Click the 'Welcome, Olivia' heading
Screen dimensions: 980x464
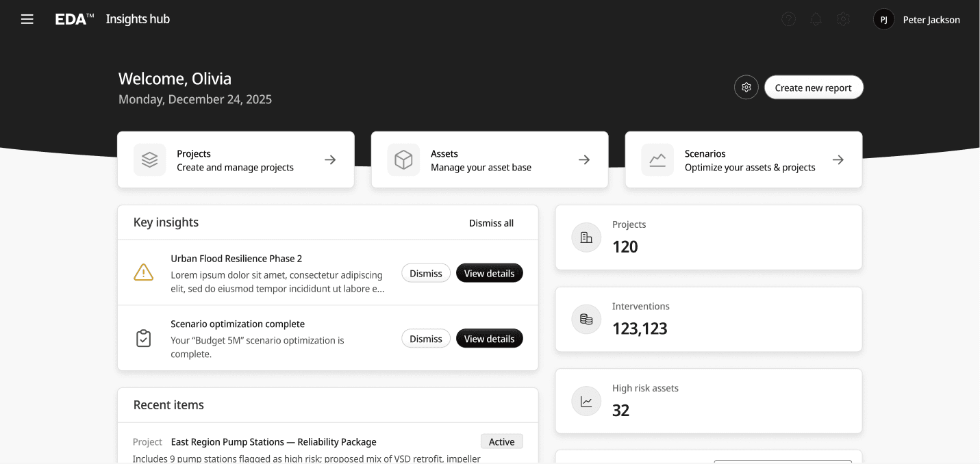coord(175,79)
